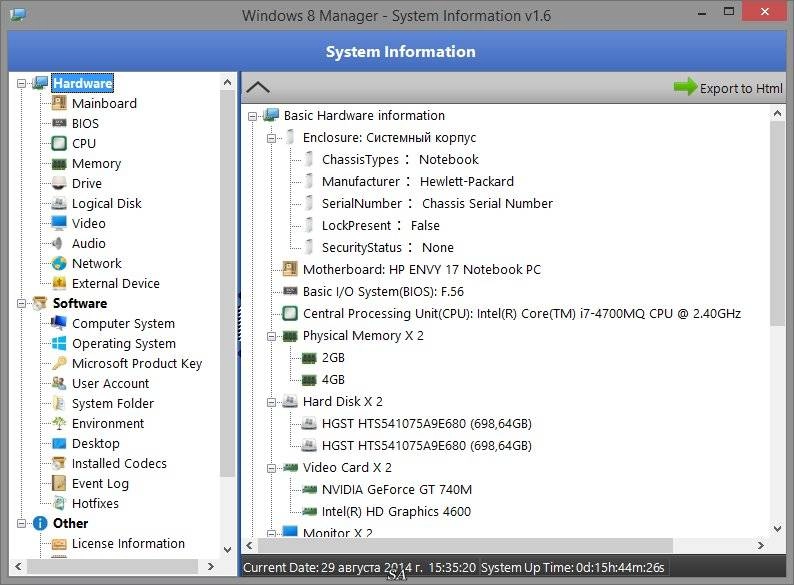This screenshot has width=794, height=585.
Task: Click the System Up Time status entry
Action: [x=572, y=567]
